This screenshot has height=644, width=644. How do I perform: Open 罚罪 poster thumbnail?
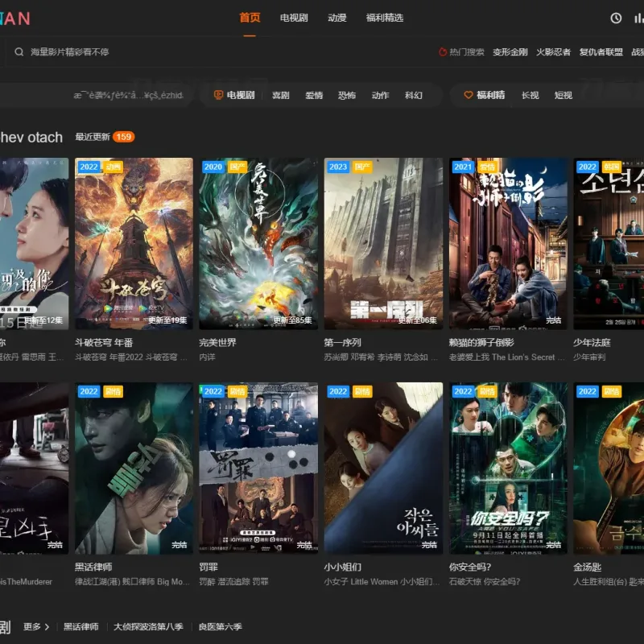click(x=258, y=469)
